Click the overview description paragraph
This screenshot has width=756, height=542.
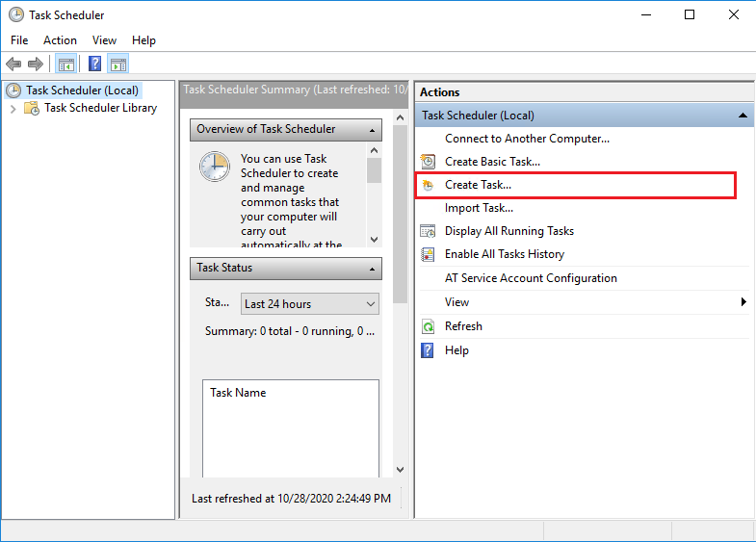coord(290,200)
